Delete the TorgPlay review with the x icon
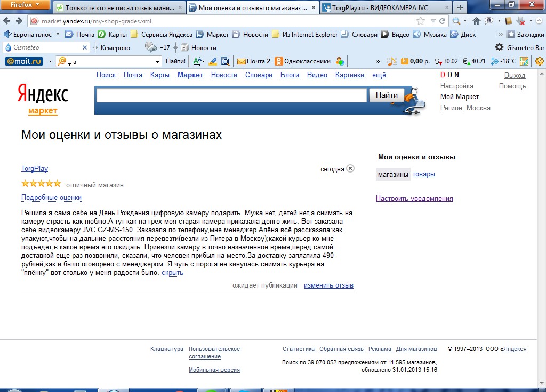Screen dimensions: 546x392 click(x=351, y=168)
